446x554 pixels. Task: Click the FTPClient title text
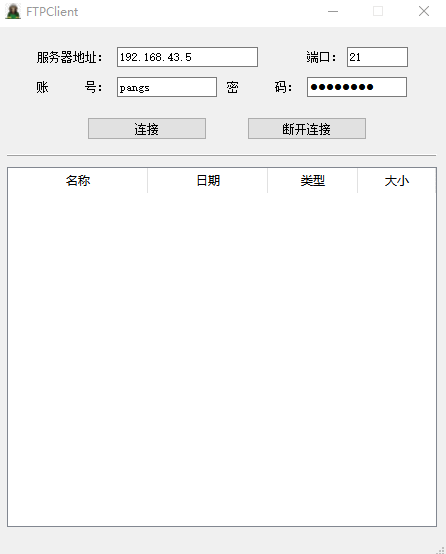pyautogui.click(x=52, y=12)
